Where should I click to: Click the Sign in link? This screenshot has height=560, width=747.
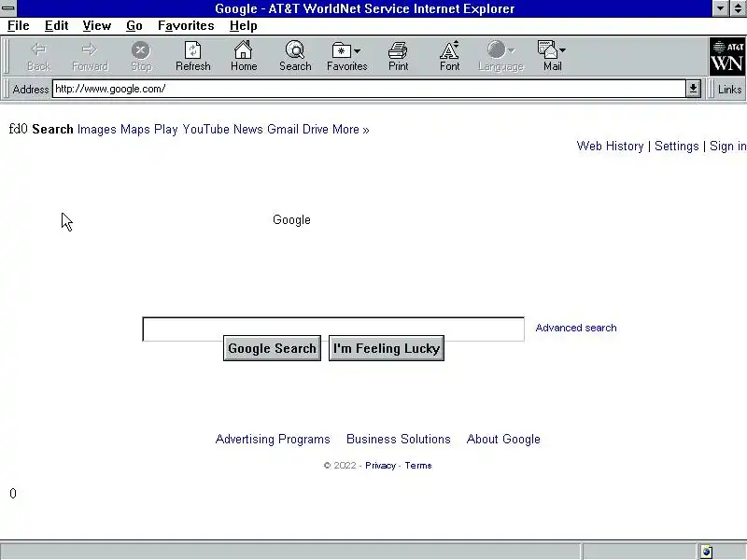[728, 147]
